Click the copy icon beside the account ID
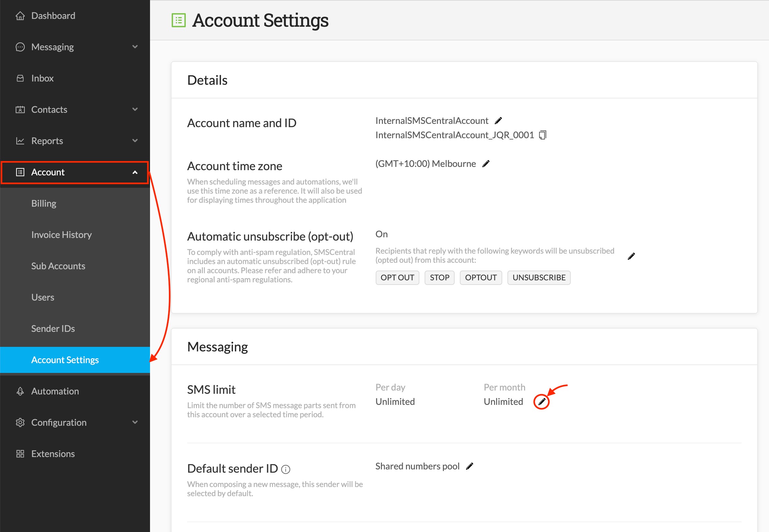Image resolution: width=769 pixels, height=532 pixels. tap(543, 135)
